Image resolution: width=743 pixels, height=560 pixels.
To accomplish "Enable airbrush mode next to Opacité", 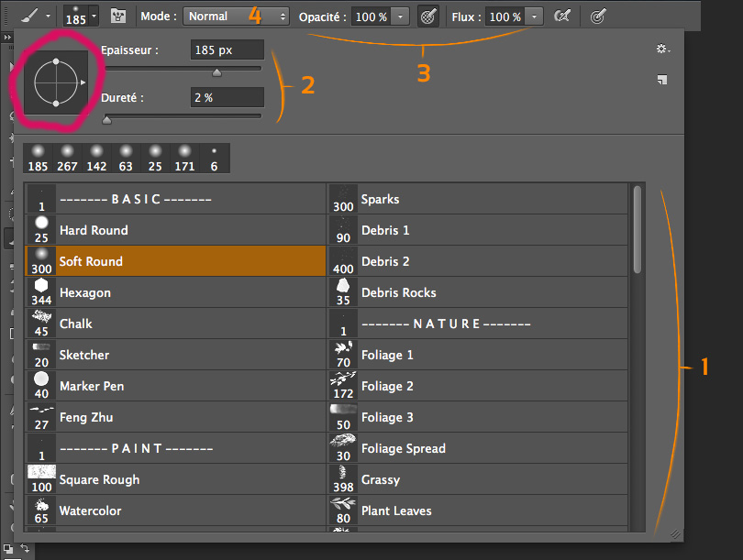I will (x=428, y=16).
